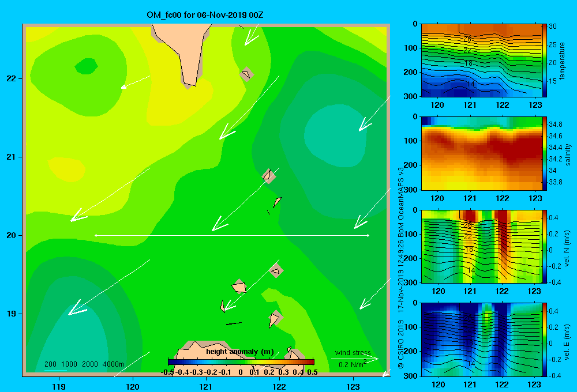Screen dimensions: 577x392
Task: Click the -0.5 tick on height anomaly bar
Action: pos(167,372)
